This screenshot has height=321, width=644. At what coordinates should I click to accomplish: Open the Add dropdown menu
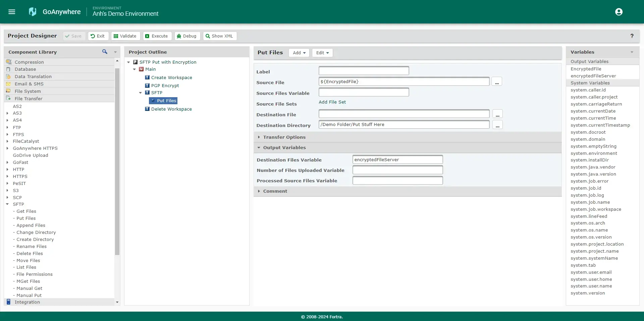(x=299, y=53)
